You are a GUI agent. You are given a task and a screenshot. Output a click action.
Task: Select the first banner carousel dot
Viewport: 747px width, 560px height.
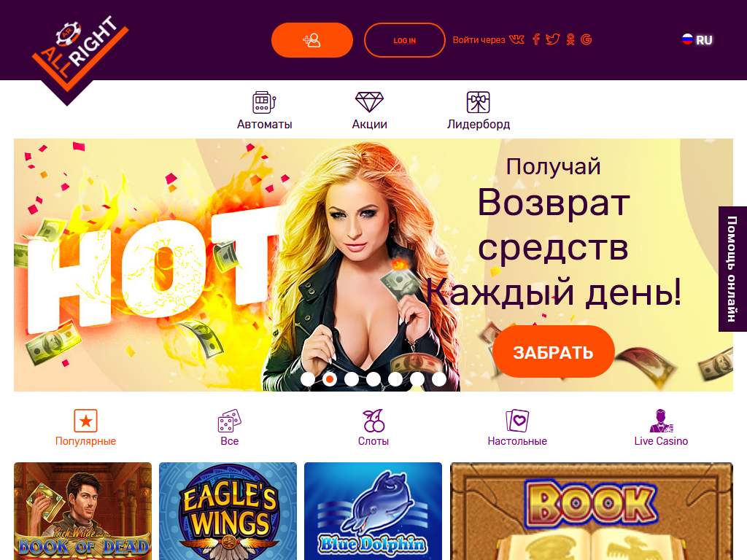(308, 379)
